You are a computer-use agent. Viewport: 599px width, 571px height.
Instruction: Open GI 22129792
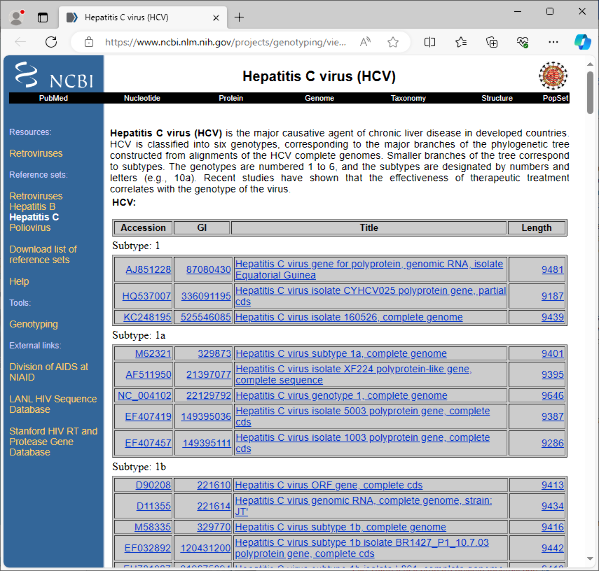coord(209,395)
